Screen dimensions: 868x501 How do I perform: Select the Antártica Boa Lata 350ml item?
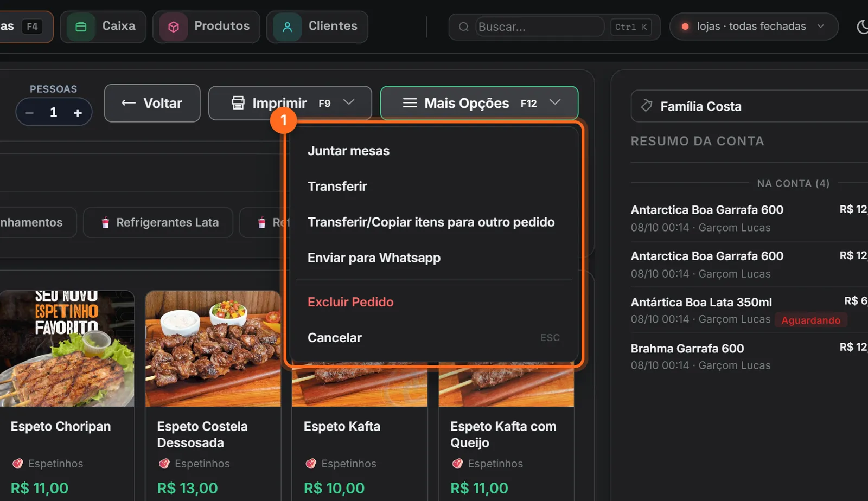pos(749,311)
